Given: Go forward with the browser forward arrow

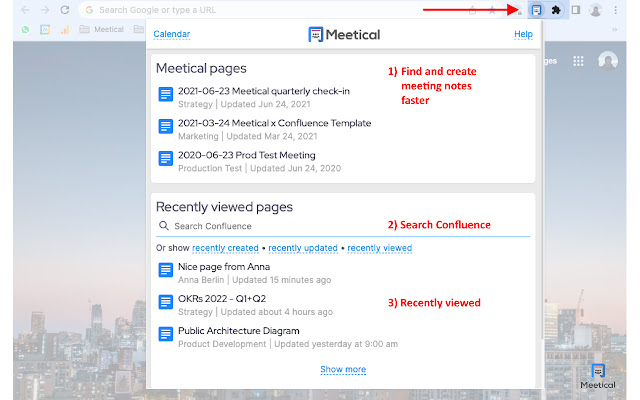Looking at the screenshot, I should point(45,10).
